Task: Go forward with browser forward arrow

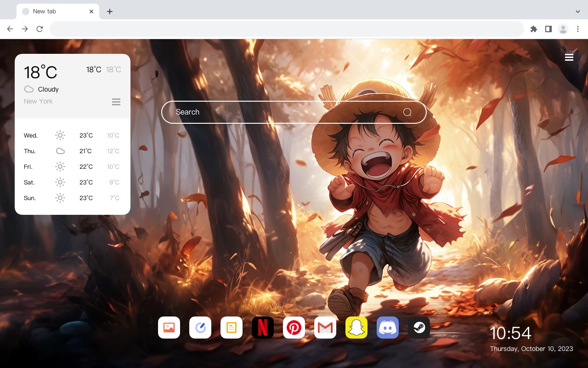Action: point(25,29)
